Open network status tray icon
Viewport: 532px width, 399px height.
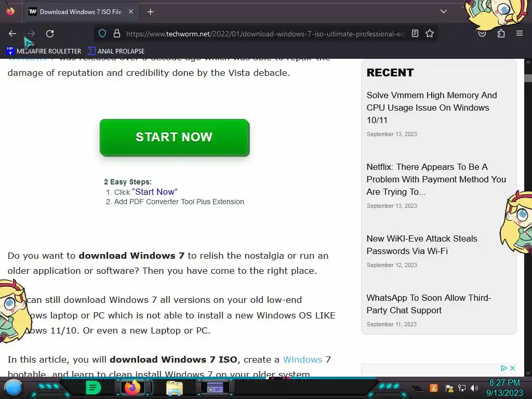pyautogui.click(x=462, y=388)
